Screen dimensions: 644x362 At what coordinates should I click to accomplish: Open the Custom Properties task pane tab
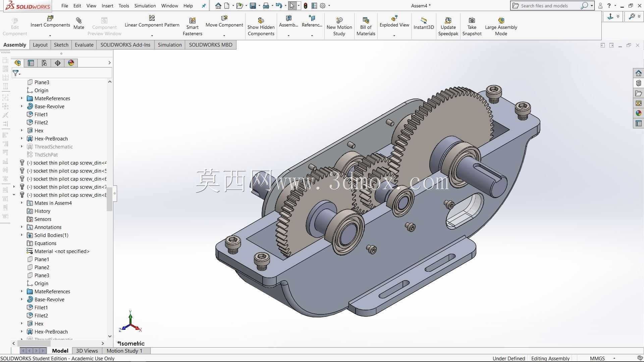point(638,123)
